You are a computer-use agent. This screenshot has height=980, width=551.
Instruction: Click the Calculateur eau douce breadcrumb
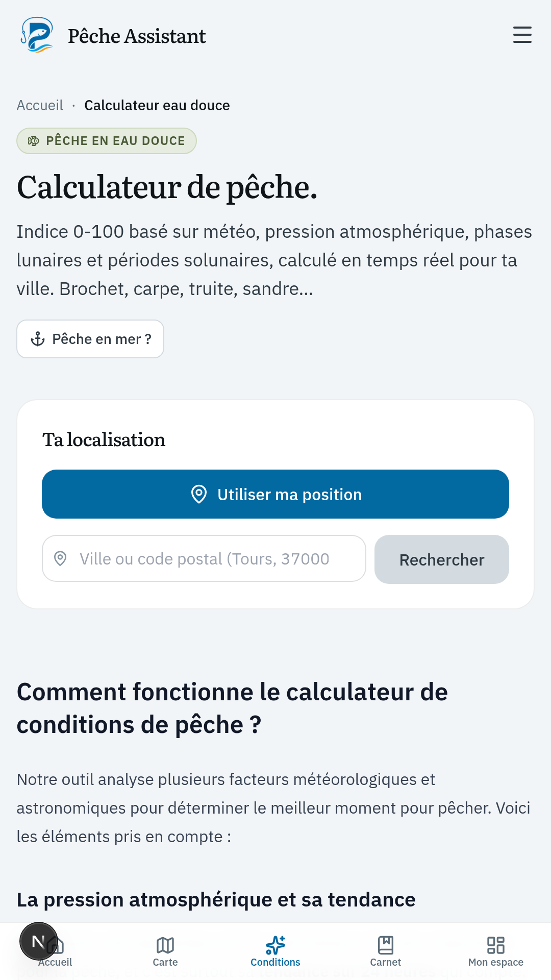point(157,105)
